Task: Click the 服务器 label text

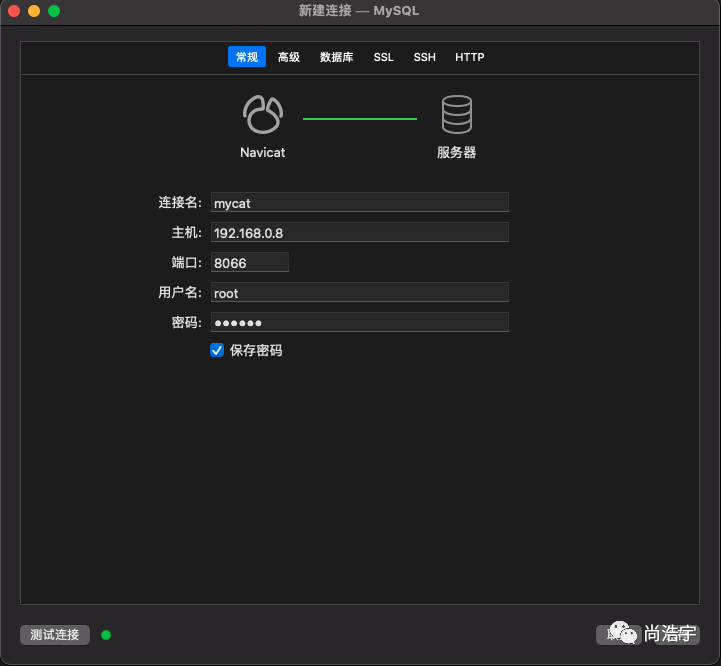Action: (x=457, y=152)
